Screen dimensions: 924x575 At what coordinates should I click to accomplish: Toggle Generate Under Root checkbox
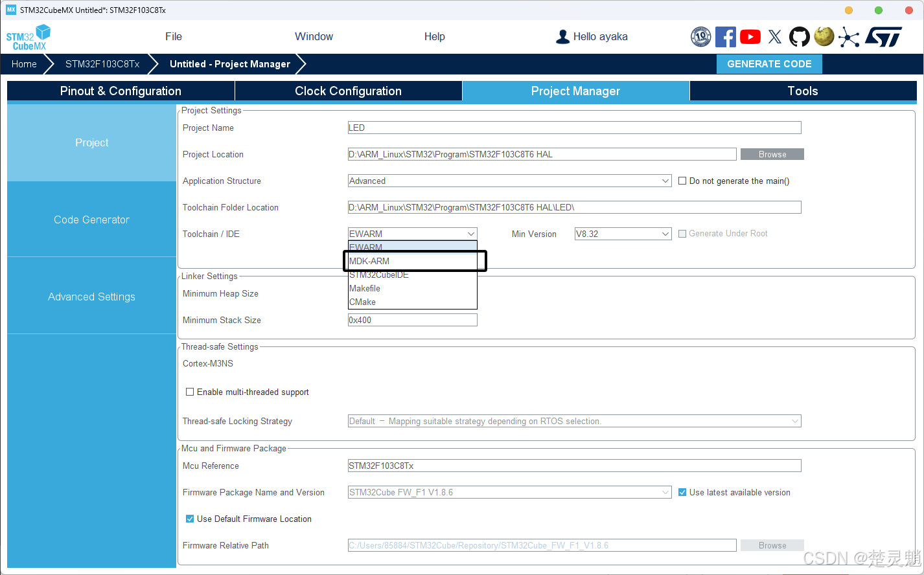(x=682, y=234)
